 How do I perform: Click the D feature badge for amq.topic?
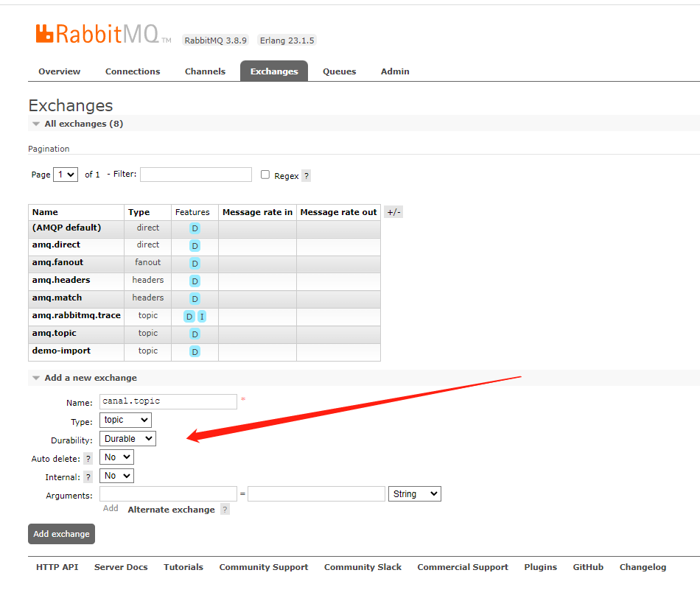195,334
